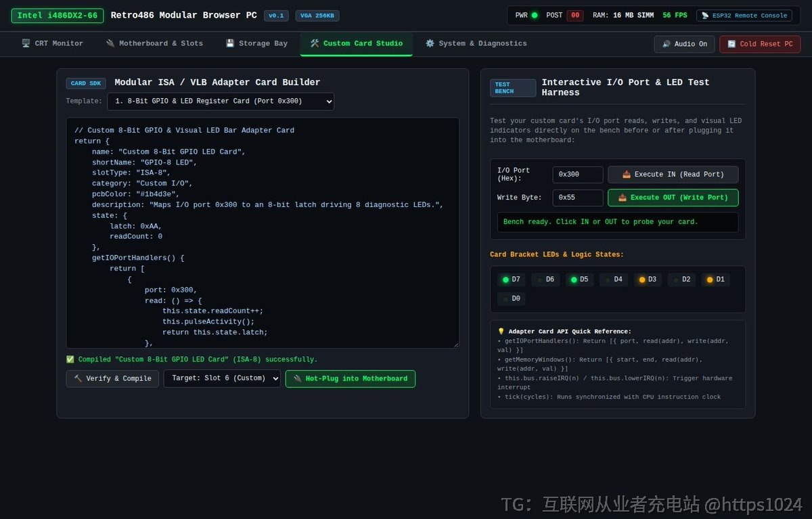Click the raiseIRQ(n) reference line
This screenshot has height=519, width=812.
614,383
